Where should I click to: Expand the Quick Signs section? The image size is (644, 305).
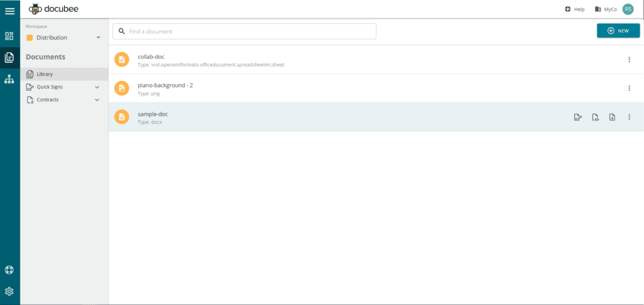coord(97,87)
